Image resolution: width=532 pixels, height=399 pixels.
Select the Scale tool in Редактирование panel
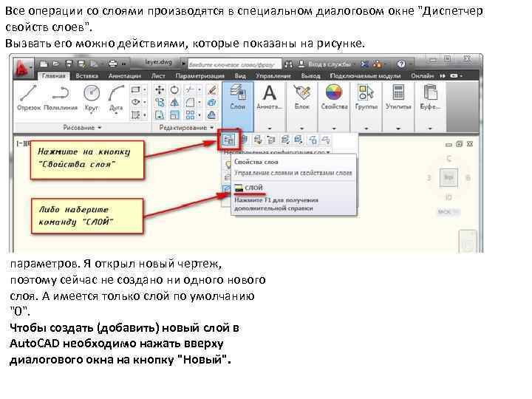pos(174,115)
